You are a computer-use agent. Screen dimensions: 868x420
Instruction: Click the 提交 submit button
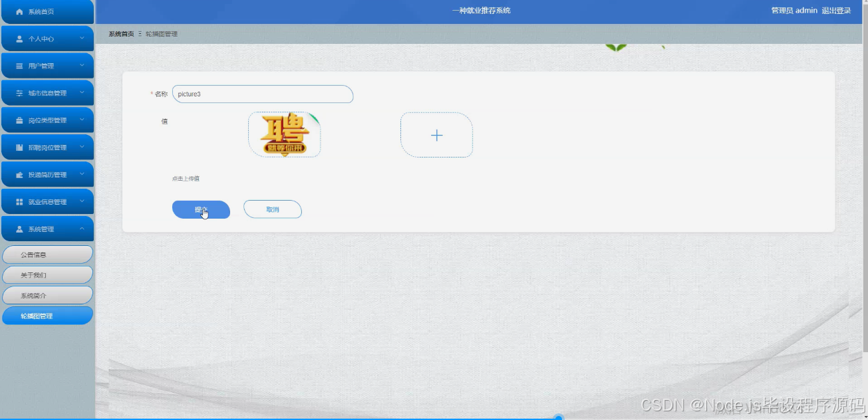[201, 209]
